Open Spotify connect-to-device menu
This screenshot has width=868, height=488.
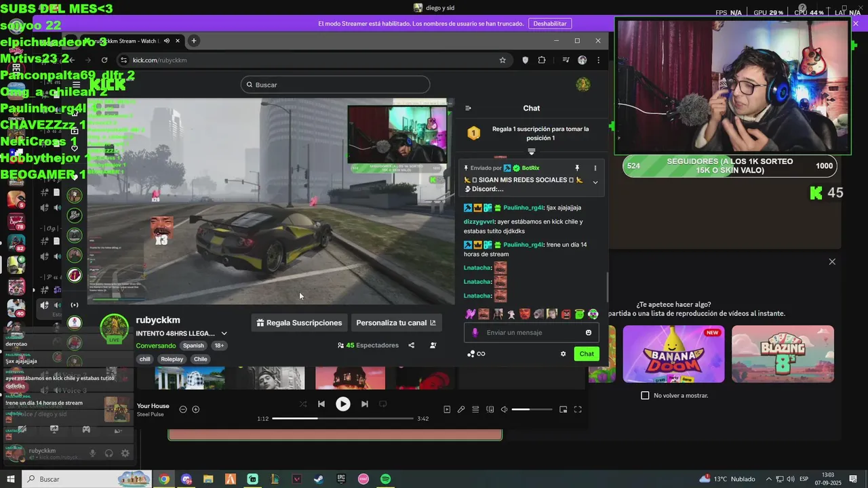(x=490, y=409)
